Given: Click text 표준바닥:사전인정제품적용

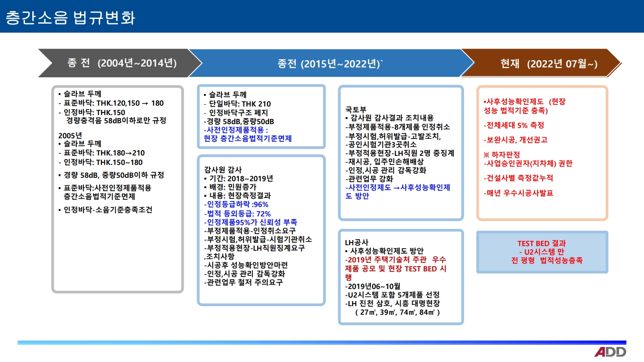Looking at the screenshot, I should (107, 188).
